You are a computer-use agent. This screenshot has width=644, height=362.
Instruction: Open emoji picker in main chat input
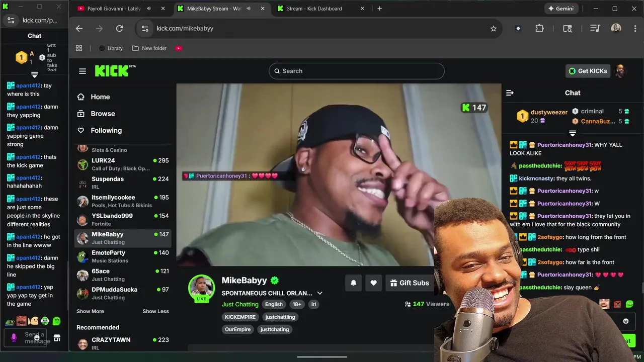626,321
